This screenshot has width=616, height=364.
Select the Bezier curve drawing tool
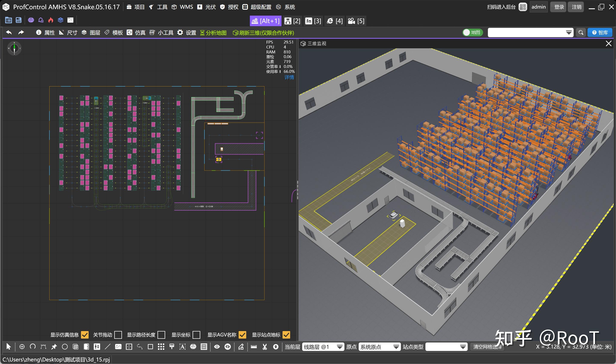(x=43, y=347)
